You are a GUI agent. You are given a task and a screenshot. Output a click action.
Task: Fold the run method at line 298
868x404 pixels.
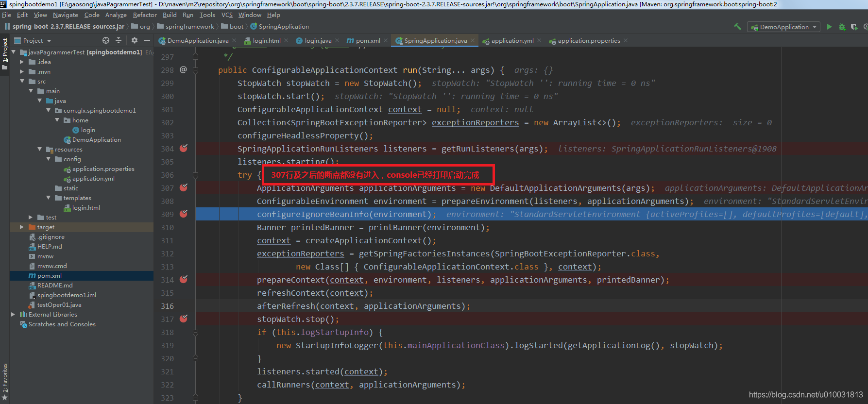(196, 70)
